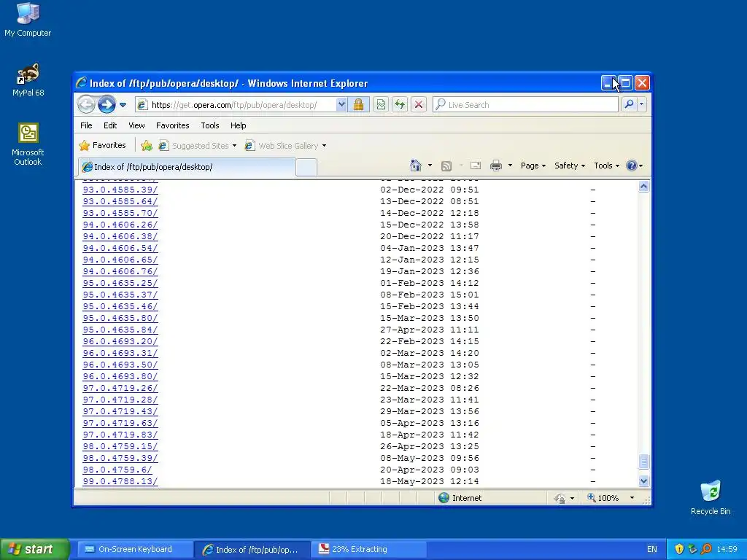747x560 pixels.
Task: Click the address bar URL field
Action: tap(236, 105)
